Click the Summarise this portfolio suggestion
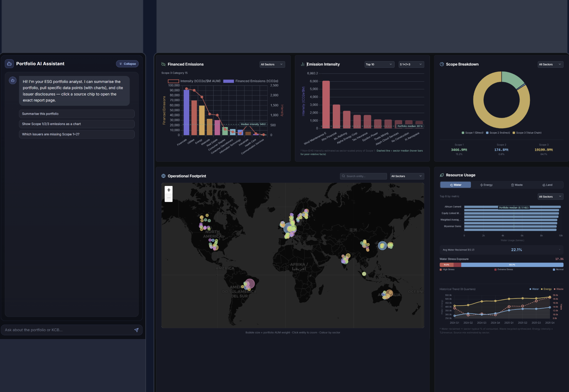This screenshot has height=392, width=569. click(77, 114)
